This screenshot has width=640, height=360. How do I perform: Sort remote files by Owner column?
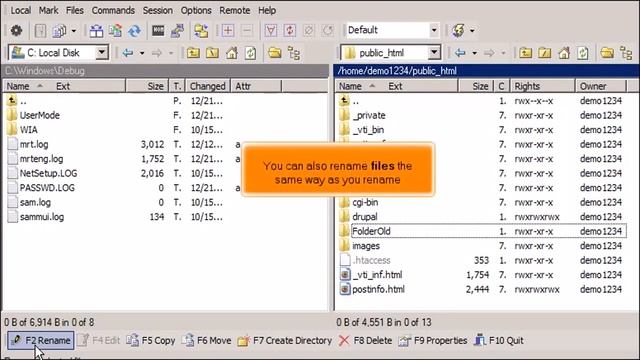[600, 86]
